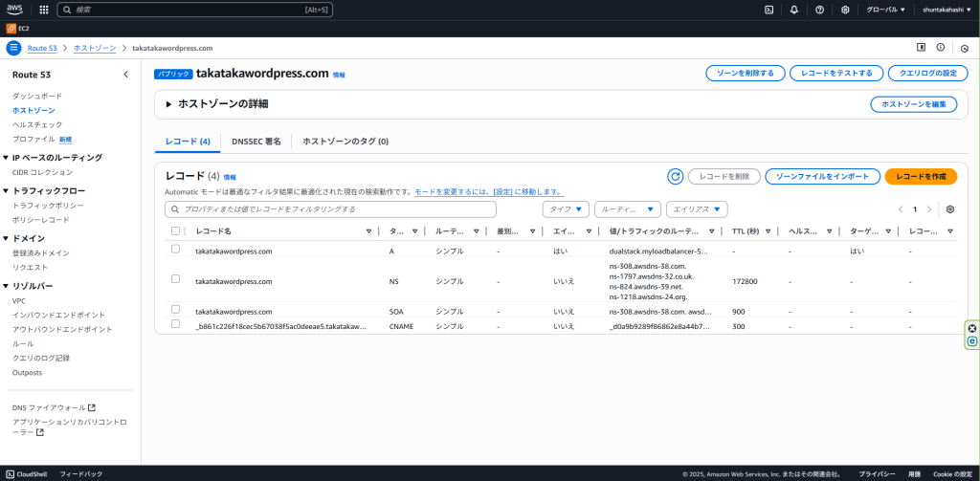Open the clock icon in breadcrumb bar
The height and width of the screenshot is (481, 980).
click(965, 48)
